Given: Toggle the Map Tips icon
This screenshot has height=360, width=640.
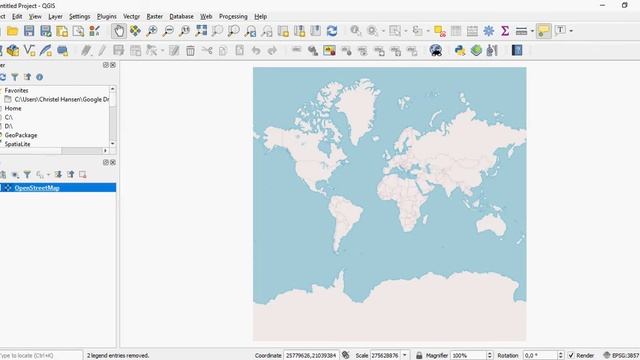Looking at the screenshot, I should click(x=544, y=31).
